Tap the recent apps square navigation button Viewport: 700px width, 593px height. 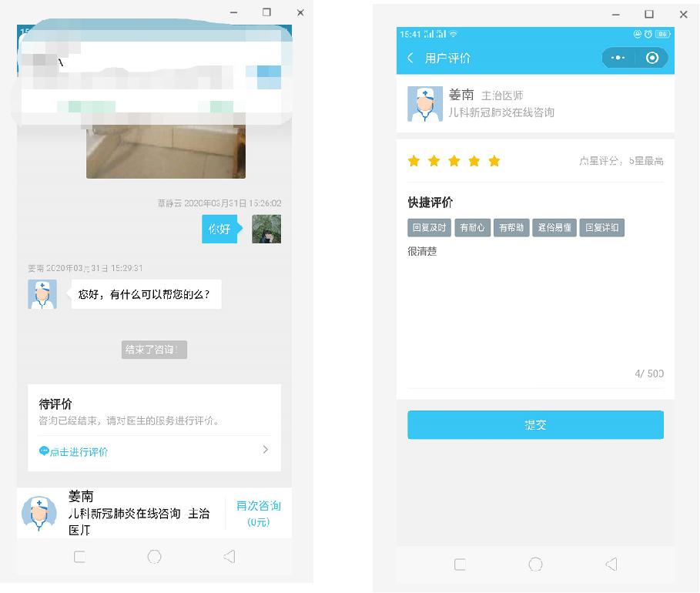coord(461,565)
